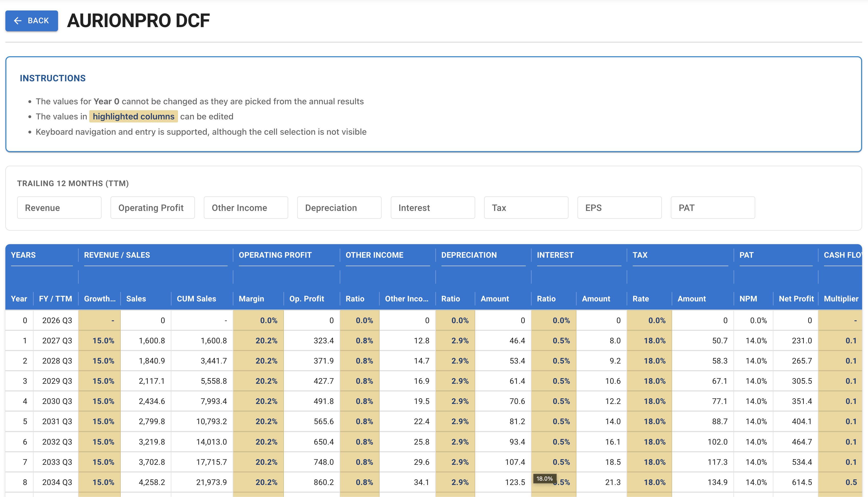
Task: Select Year 4 depreciation ratio 2.9% cell
Action: click(x=455, y=401)
